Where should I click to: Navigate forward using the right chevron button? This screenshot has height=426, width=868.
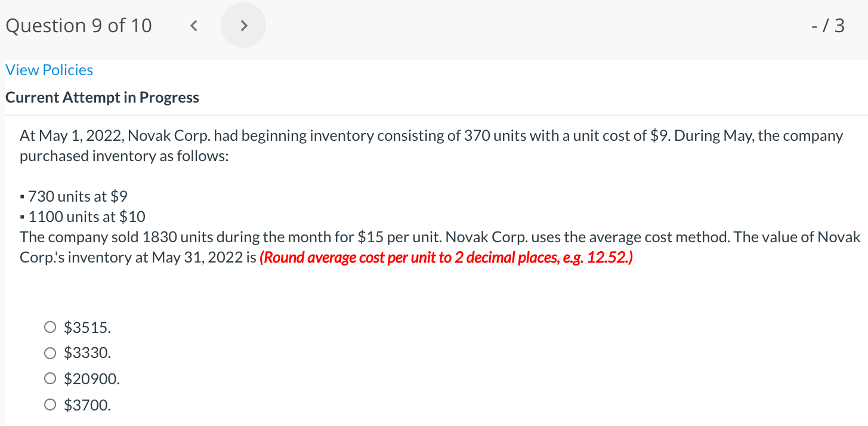click(x=243, y=25)
